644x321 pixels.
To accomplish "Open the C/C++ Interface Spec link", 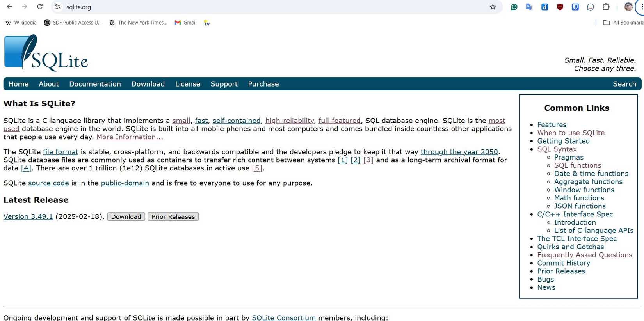I will (x=575, y=214).
